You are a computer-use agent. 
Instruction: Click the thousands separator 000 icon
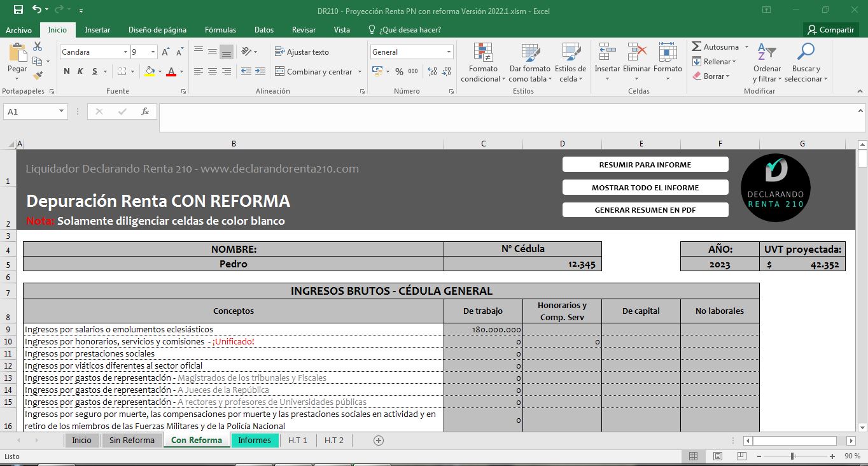coord(413,71)
